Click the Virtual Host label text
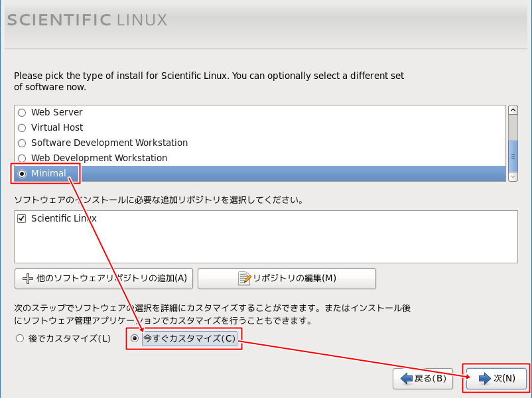 pyautogui.click(x=57, y=127)
